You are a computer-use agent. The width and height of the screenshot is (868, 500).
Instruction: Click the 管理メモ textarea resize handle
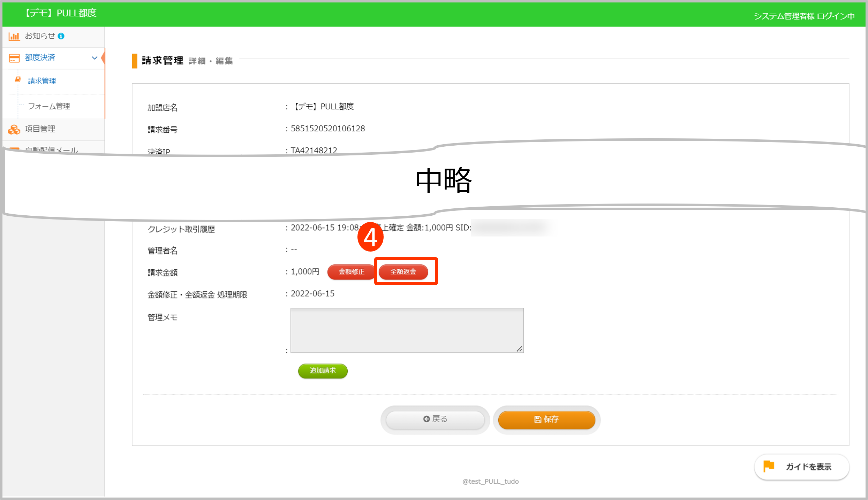[520, 349]
